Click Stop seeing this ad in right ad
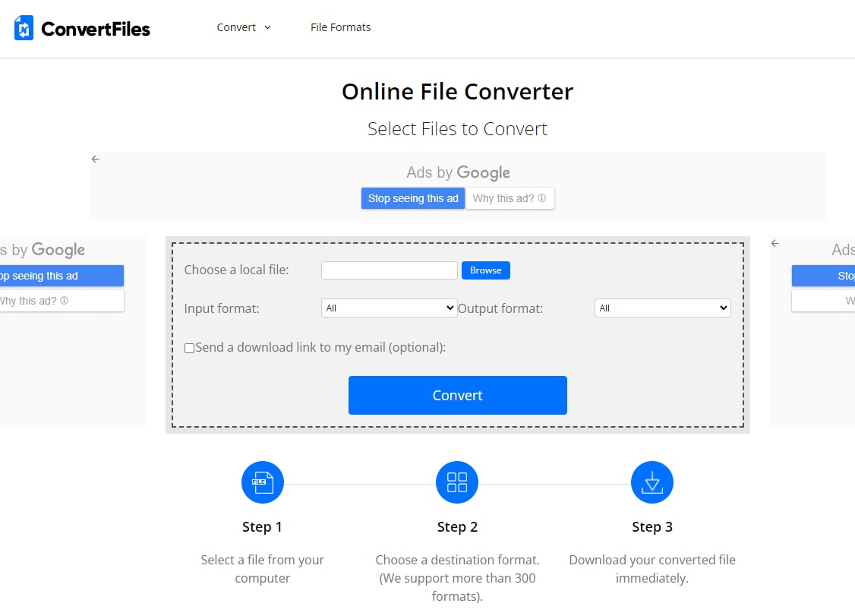This screenshot has width=855, height=616. coord(823,276)
